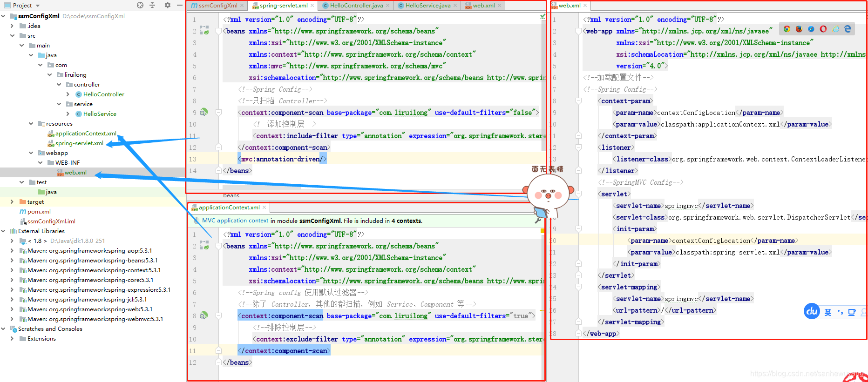Image resolution: width=868 pixels, height=382 pixels.
Task: Click beans breadcrumb below spring-servlet editor
Action: pos(231,195)
